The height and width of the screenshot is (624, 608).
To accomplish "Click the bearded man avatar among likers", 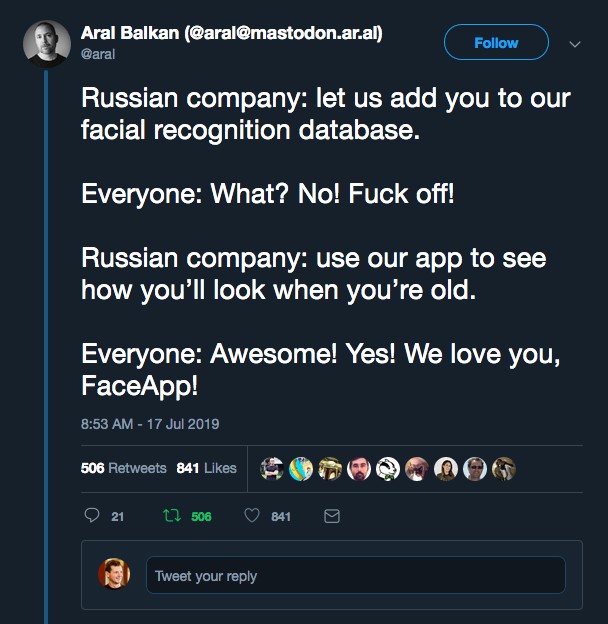I will pos(359,469).
